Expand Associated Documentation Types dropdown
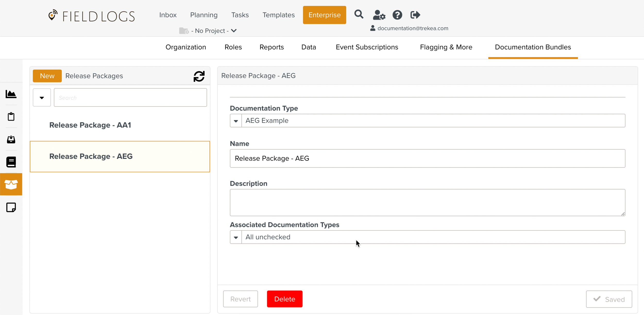644x315 pixels. pos(236,237)
